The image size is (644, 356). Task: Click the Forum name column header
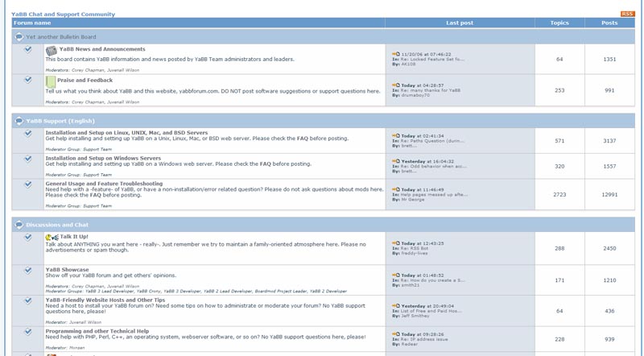(32, 23)
